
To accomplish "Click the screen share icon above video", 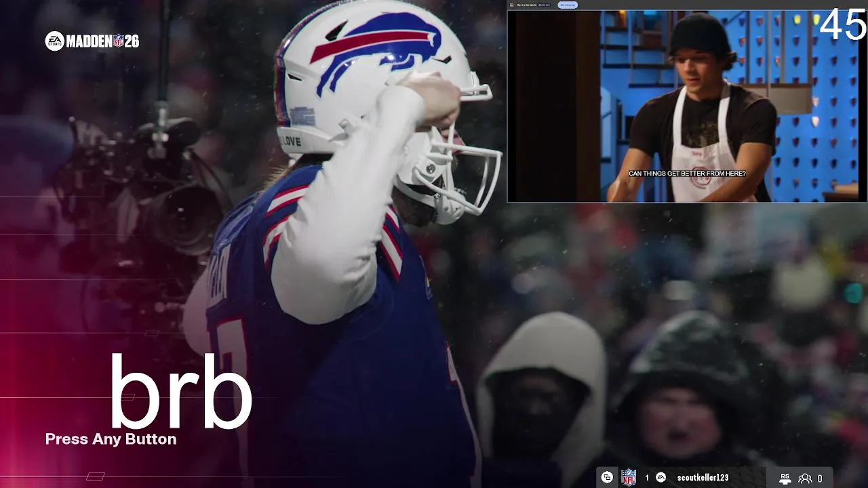I will click(512, 5).
